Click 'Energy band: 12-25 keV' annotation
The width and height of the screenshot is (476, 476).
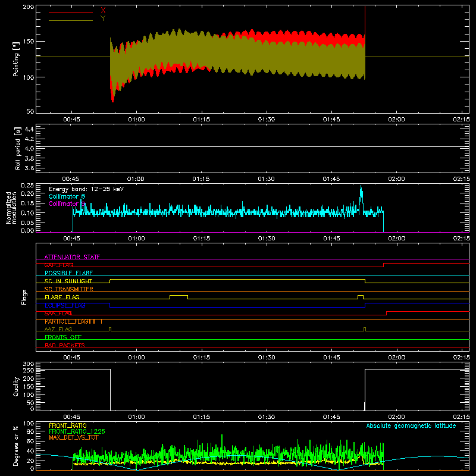pyautogui.click(x=86, y=189)
